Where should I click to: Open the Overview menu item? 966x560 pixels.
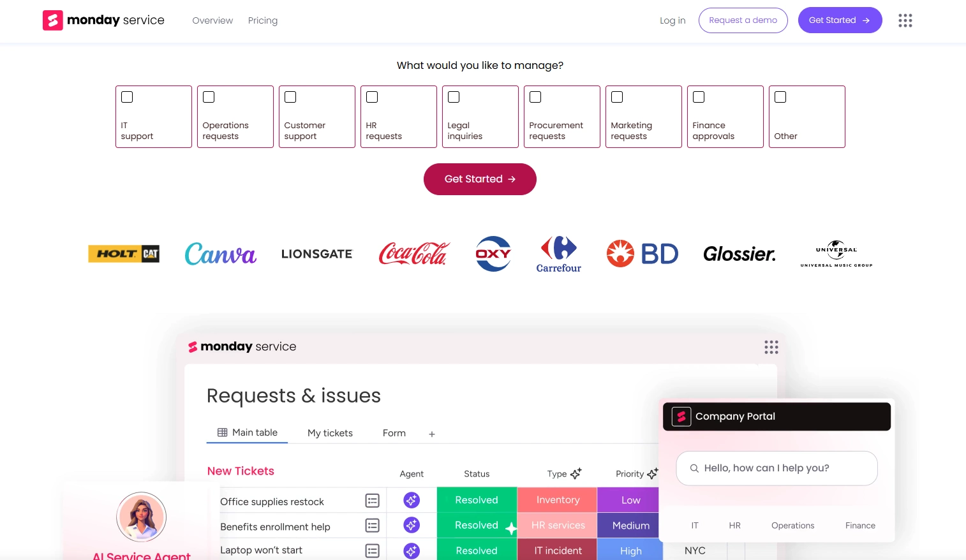click(x=212, y=20)
